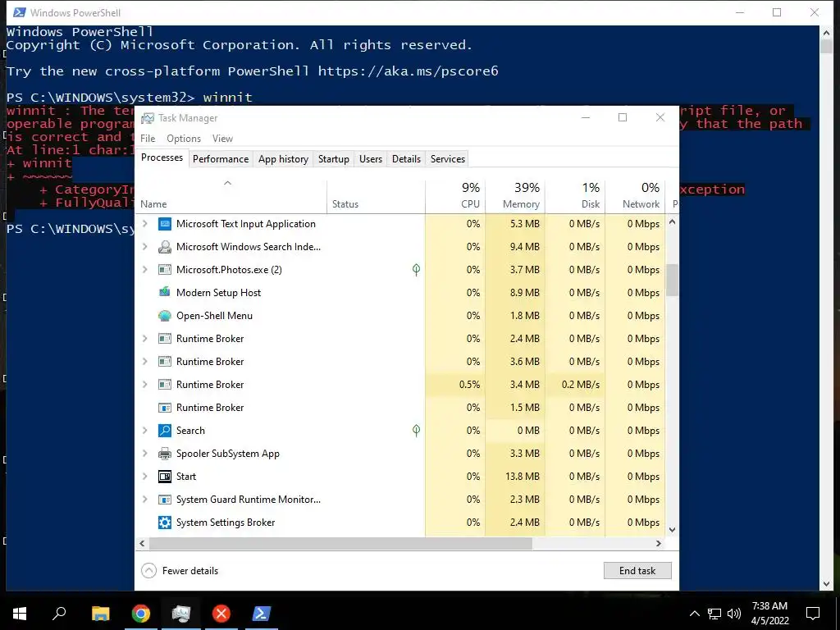This screenshot has width=840, height=630.
Task: Sort by the Disk column header
Action: click(x=575, y=197)
